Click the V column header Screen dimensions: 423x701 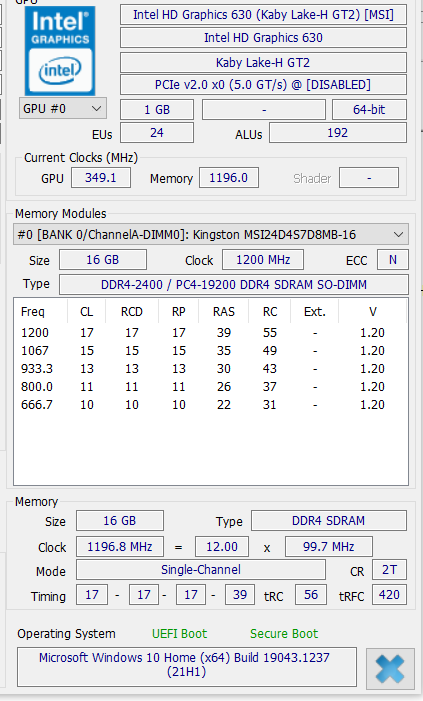point(372,312)
